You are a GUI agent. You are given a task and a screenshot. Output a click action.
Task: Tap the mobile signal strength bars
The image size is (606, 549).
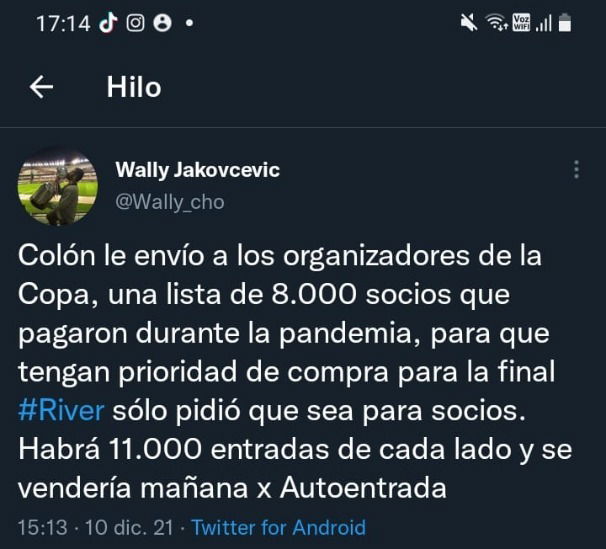pyautogui.click(x=543, y=23)
